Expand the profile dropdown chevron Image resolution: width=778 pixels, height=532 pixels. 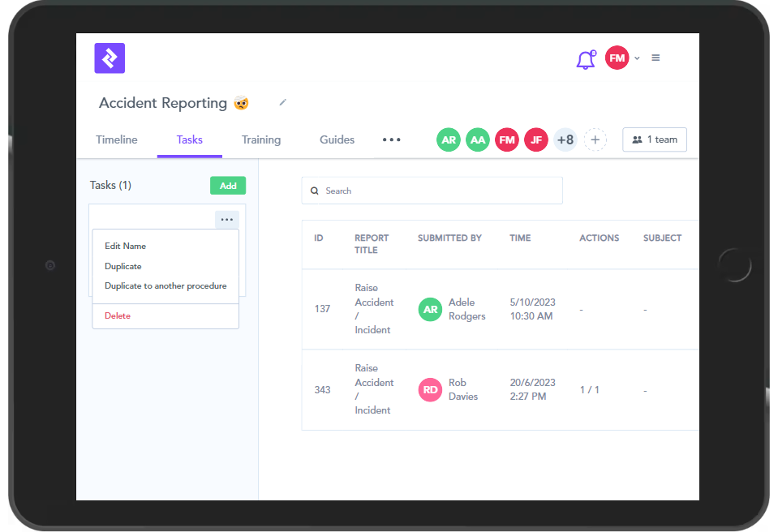point(637,58)
